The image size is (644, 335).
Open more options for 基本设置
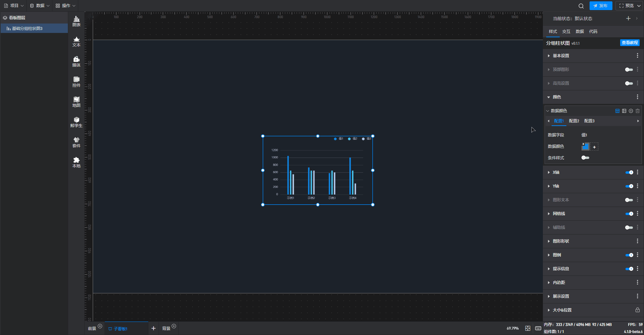637,55
